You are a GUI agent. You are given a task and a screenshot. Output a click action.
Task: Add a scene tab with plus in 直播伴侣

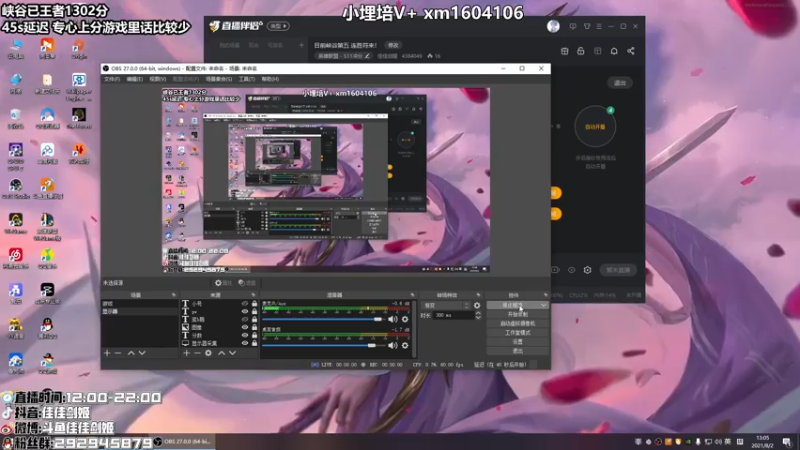(302, 45)
